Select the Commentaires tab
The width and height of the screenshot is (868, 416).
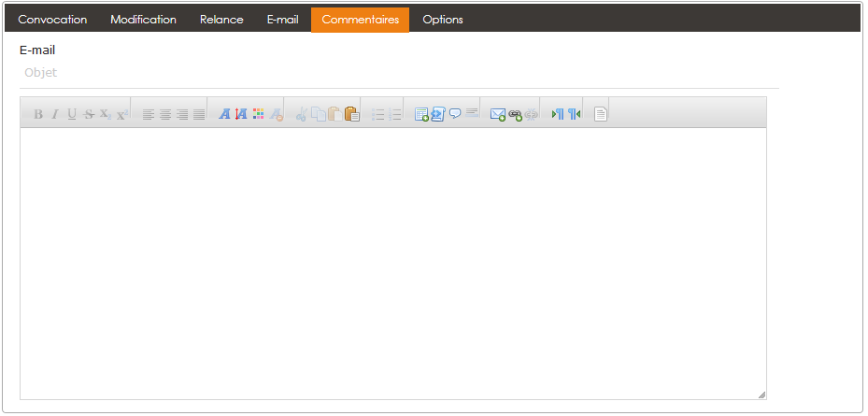pyautogui.click(x=361, y=20)
